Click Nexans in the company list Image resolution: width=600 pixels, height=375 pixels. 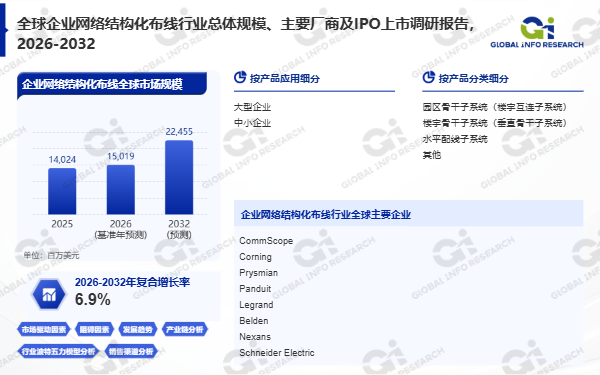click(255, 337)
